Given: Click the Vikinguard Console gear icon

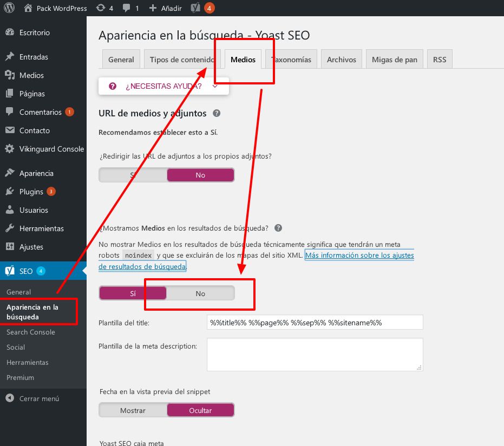Looking at the screenshot, I should pos(10,148).
